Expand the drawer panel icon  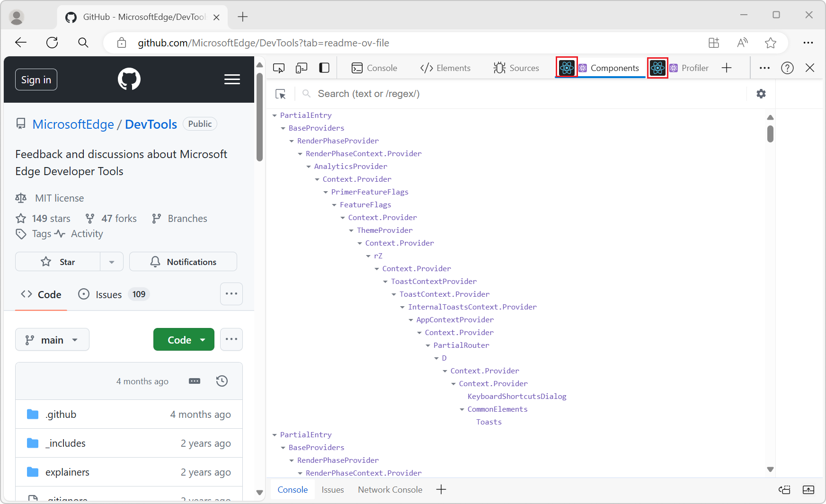point(808,489)
